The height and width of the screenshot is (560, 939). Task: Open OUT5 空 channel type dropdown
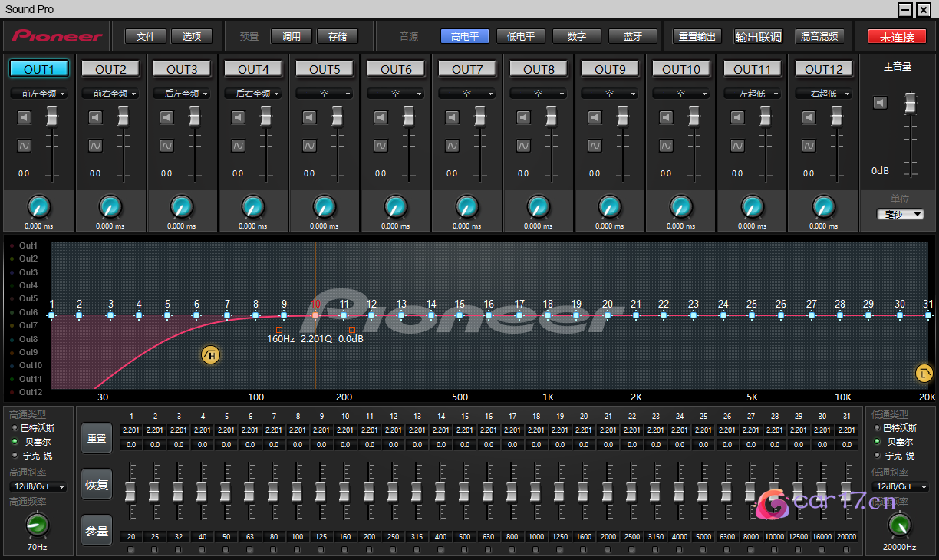[325, 94]
